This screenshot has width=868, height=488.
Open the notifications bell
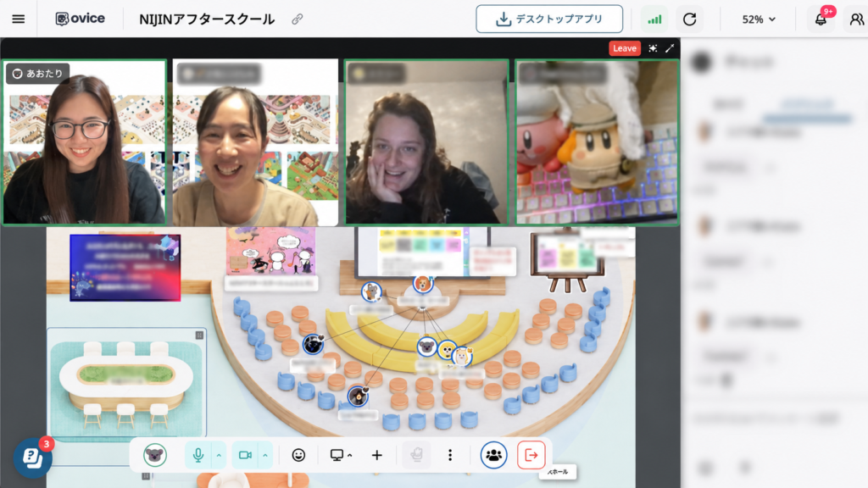click(x=821, y=19)
